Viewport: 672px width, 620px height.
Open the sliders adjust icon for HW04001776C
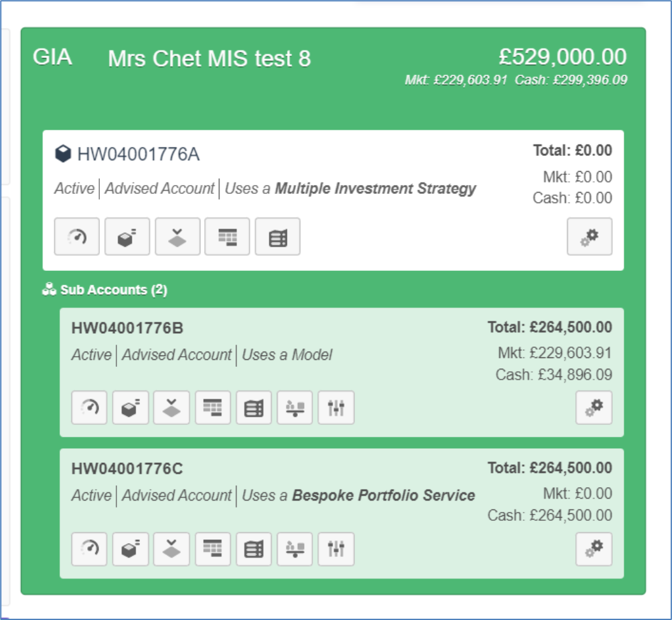(336, 549)
